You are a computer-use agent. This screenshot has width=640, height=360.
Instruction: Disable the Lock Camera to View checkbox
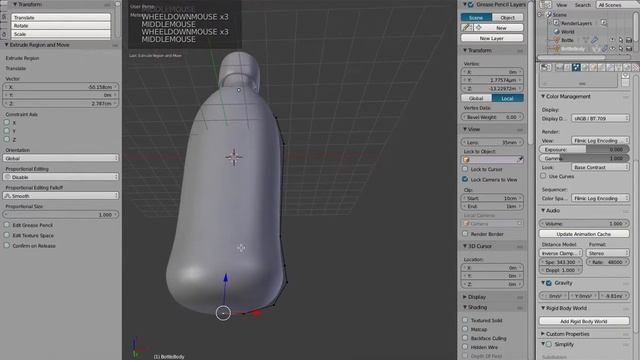(x=465, y=179)
